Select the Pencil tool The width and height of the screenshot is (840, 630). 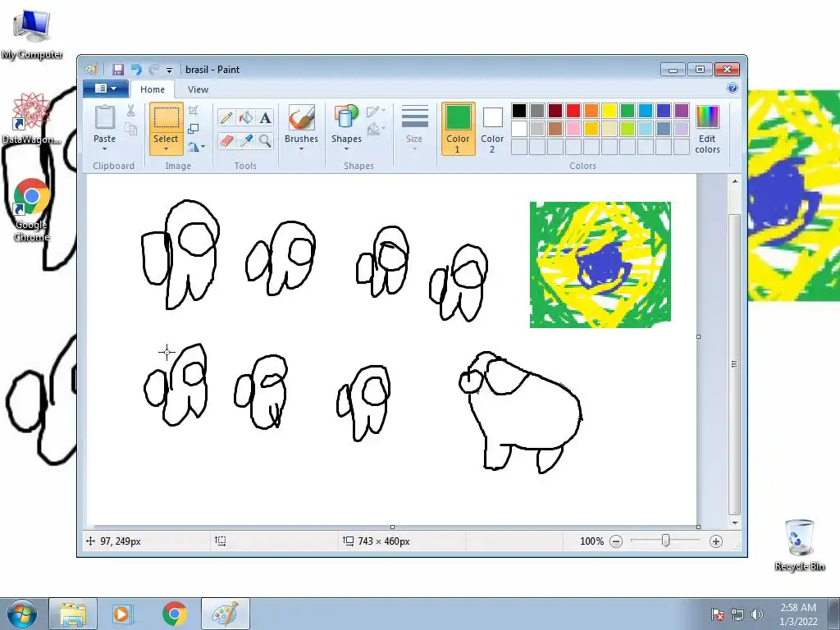(226, 117)
